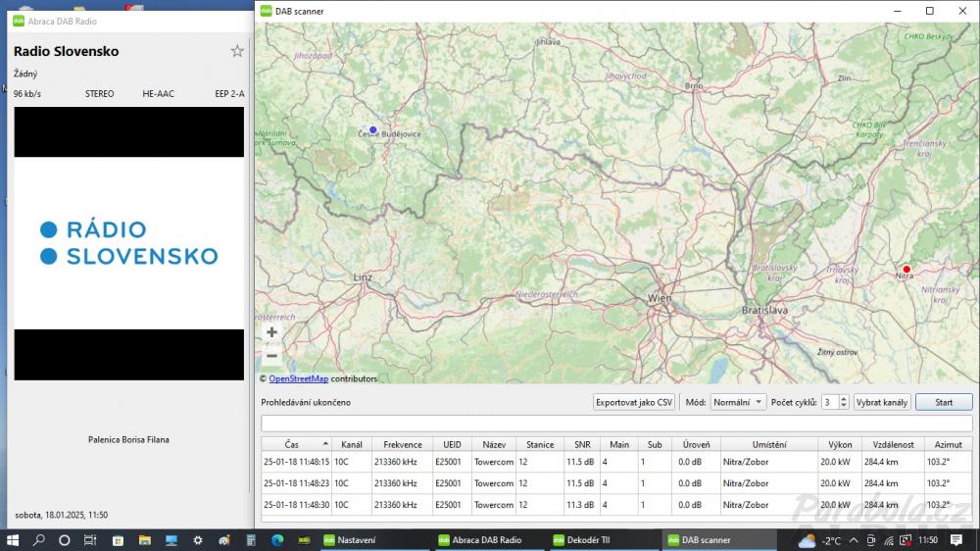Open Microsoft Store from taskbar
The height and width of the screenshot is (551, 980).
coord(118,540)
